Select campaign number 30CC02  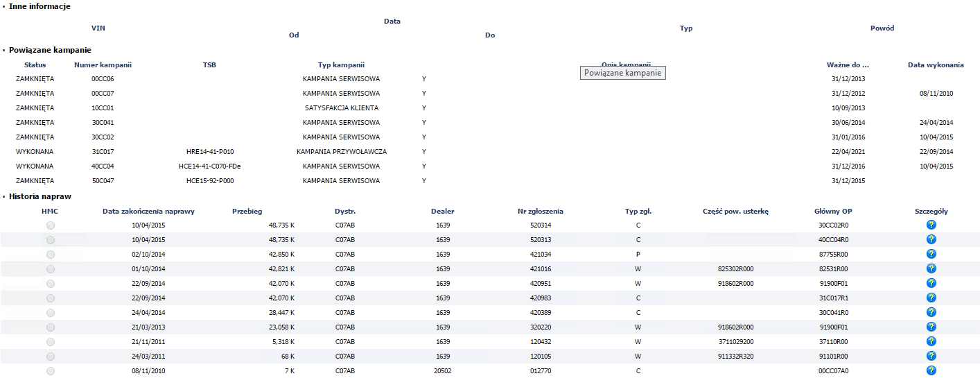click(103, 137)
